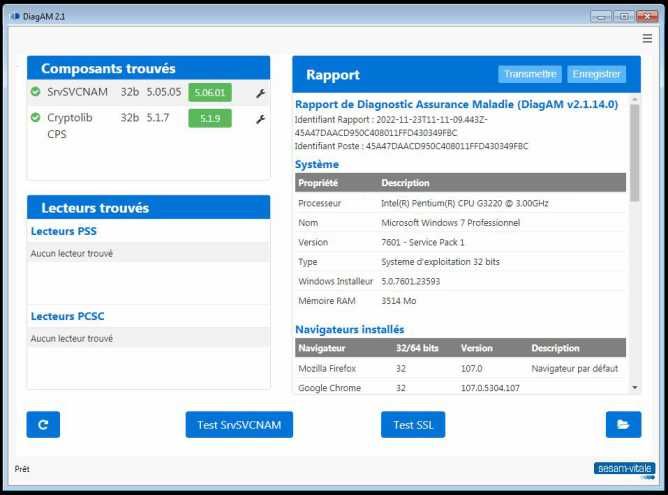Click the Identifiant Poste line

pos(412,146)
